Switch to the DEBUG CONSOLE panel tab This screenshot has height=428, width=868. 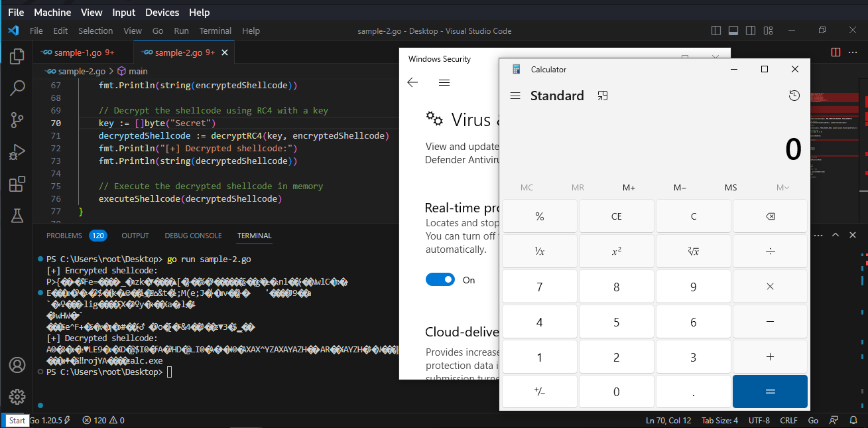click(x=193, y=236)
